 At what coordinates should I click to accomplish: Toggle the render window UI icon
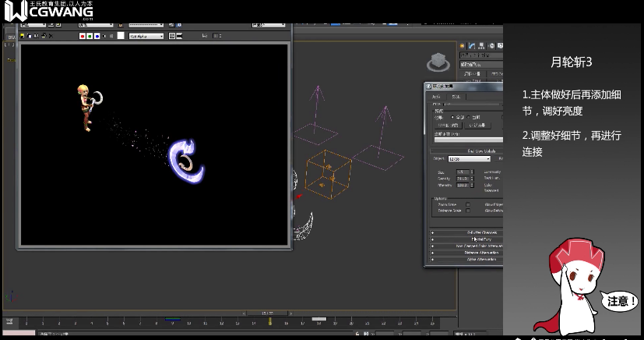(x=179, y=36)
